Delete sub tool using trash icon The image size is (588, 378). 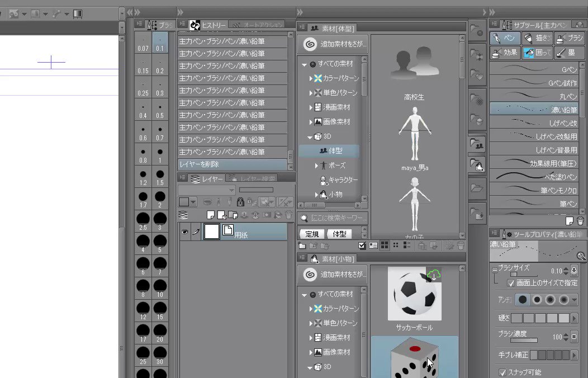[581, 221]
